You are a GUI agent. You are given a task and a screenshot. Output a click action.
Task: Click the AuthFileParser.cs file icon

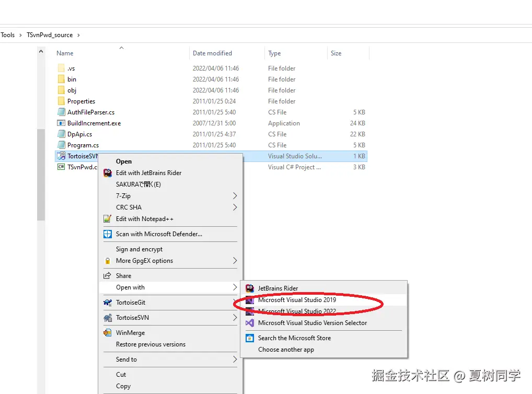pyautogui.click(x=61, y=112)
